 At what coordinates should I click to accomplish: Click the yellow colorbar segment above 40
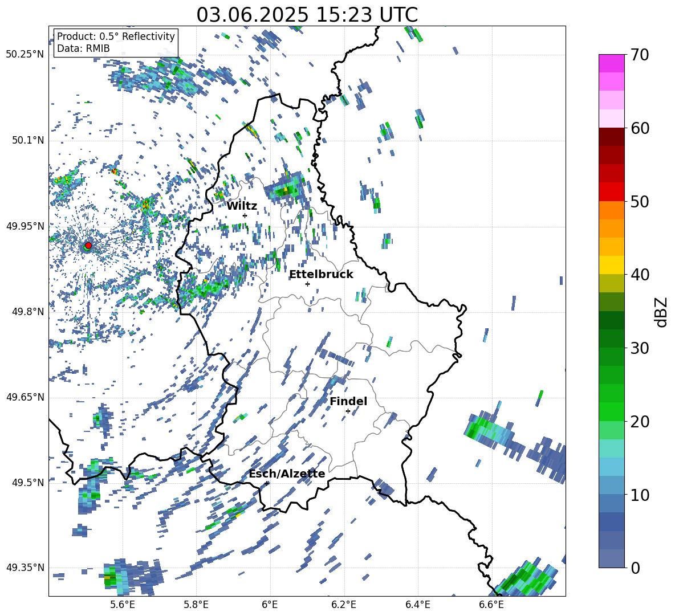611,265
